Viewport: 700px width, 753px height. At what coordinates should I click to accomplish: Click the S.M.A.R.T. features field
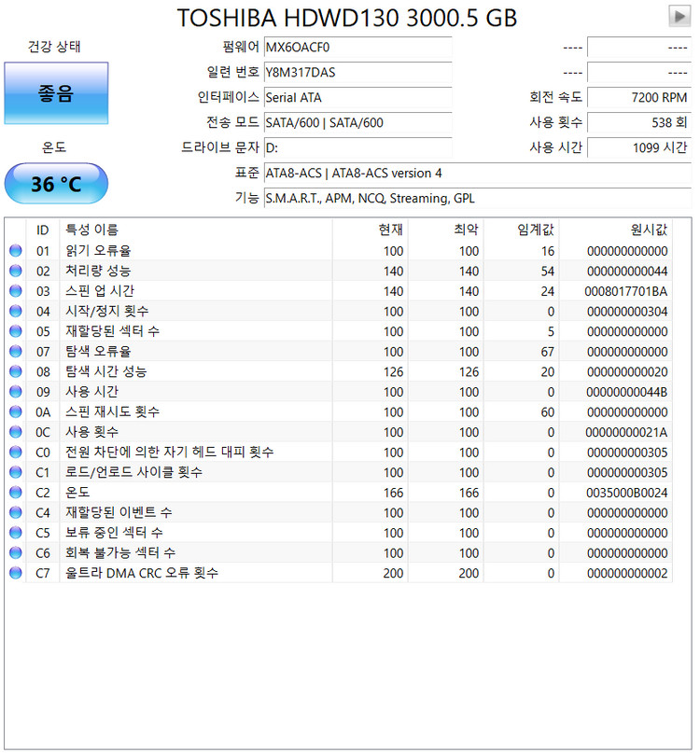478,198
